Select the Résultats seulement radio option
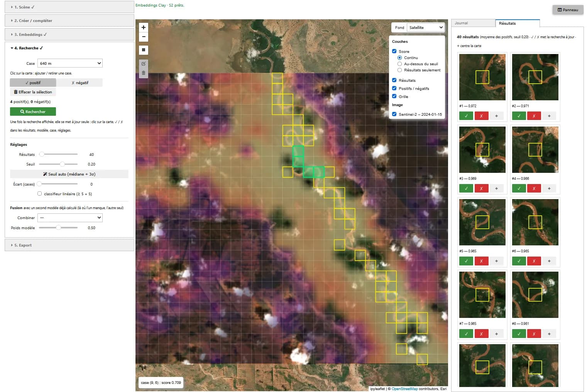The height and width of the screenshot is (392, 587). click(399, 70)
